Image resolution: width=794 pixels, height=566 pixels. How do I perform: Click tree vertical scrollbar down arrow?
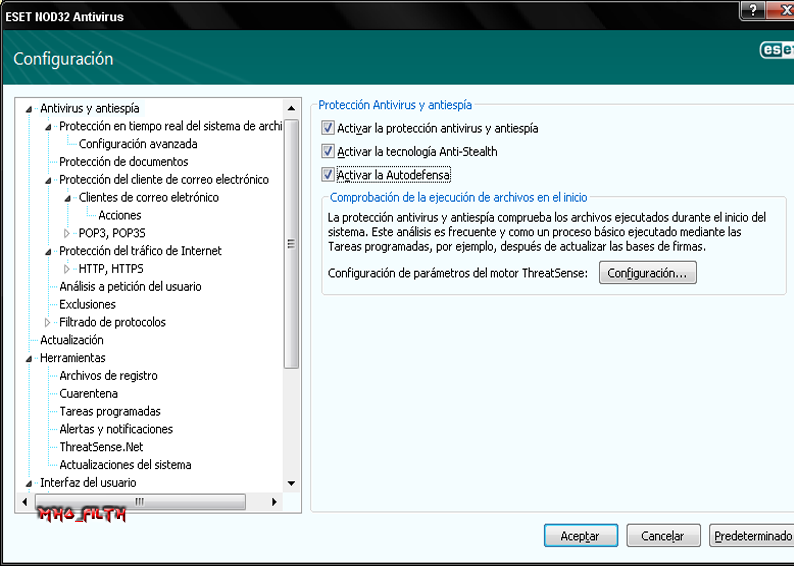coord(291,483)
